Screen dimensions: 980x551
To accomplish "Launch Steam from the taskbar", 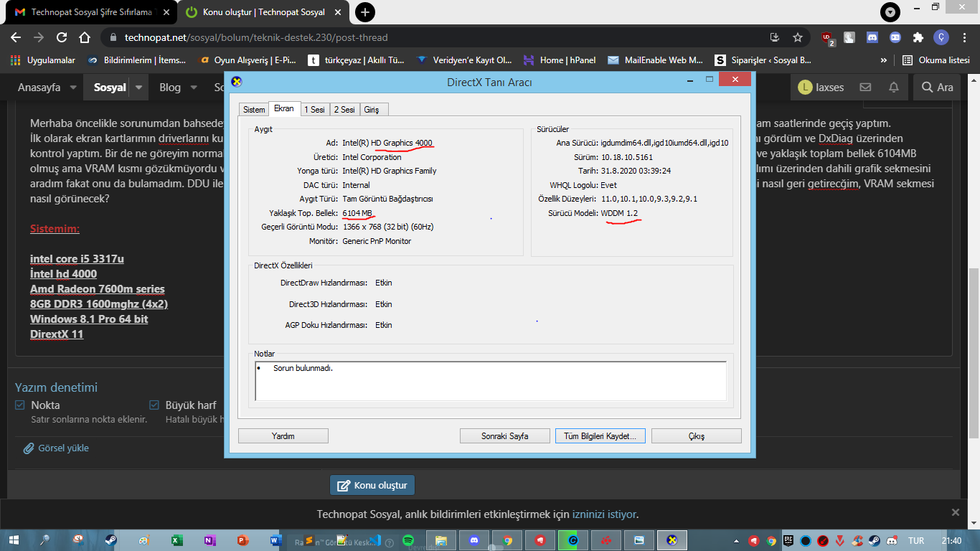I will coord(111,540).
